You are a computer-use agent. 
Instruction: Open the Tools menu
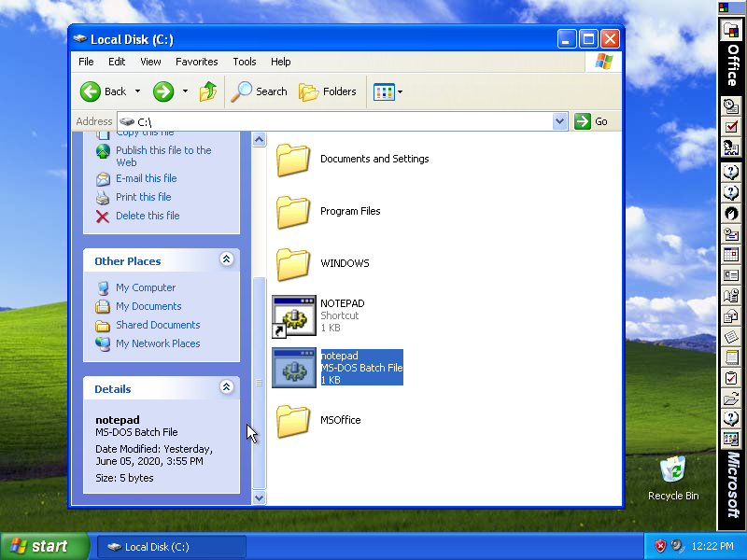[245, 62]
